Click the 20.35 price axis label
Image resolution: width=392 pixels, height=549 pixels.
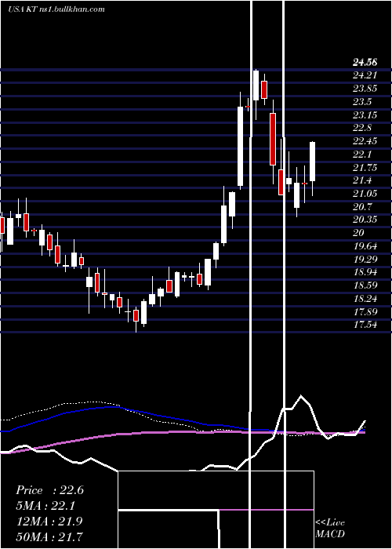coord(365,220)
